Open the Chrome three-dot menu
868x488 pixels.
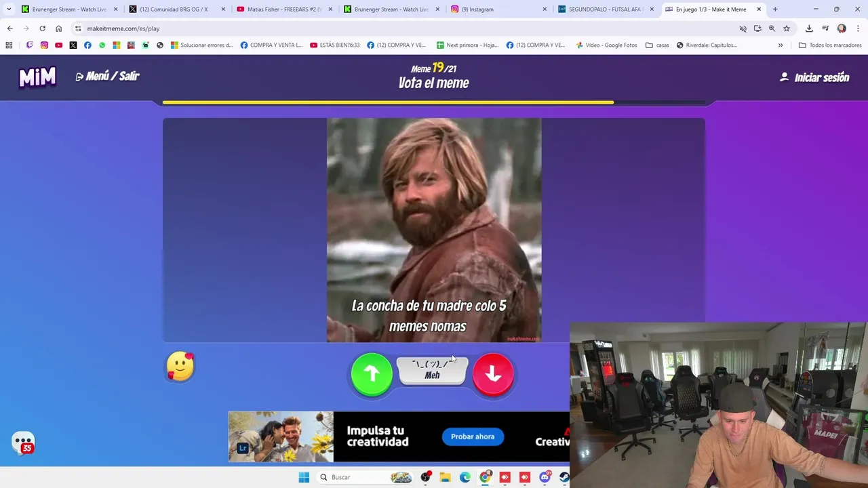tap(858, 28)
